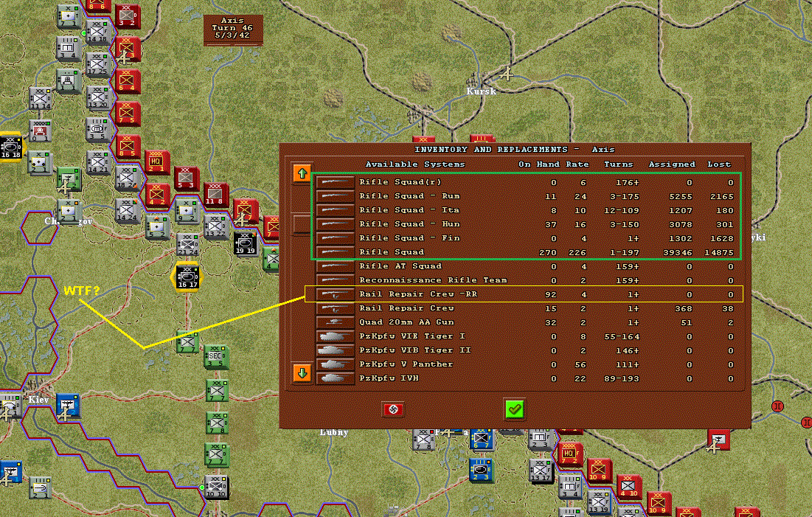The width and height of the screenshot is (812, 517).
Task: Select the Rifle Squad - Hun row
Action: [x=526, y=224]
